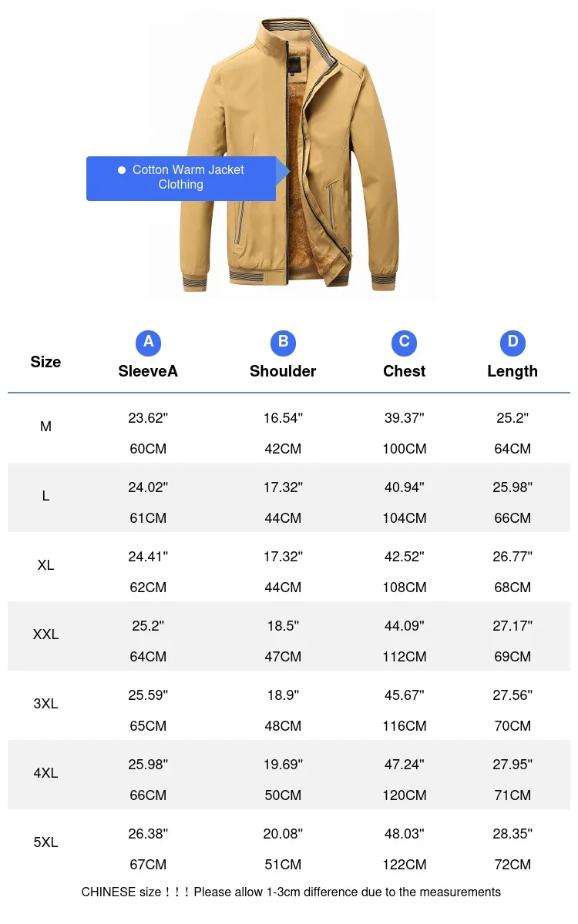Click the Size column header
This screenshot has height=924, width=578.
pyautogui.click(x=45, y=362)
